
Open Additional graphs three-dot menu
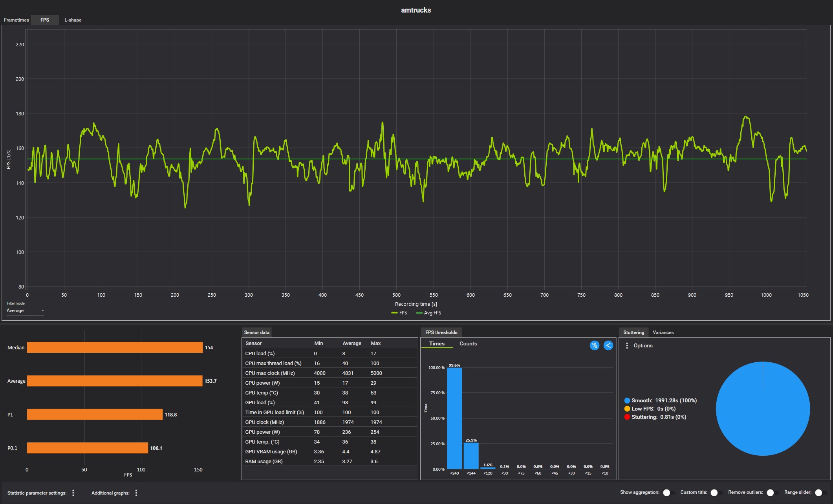(x=136, y=493)
